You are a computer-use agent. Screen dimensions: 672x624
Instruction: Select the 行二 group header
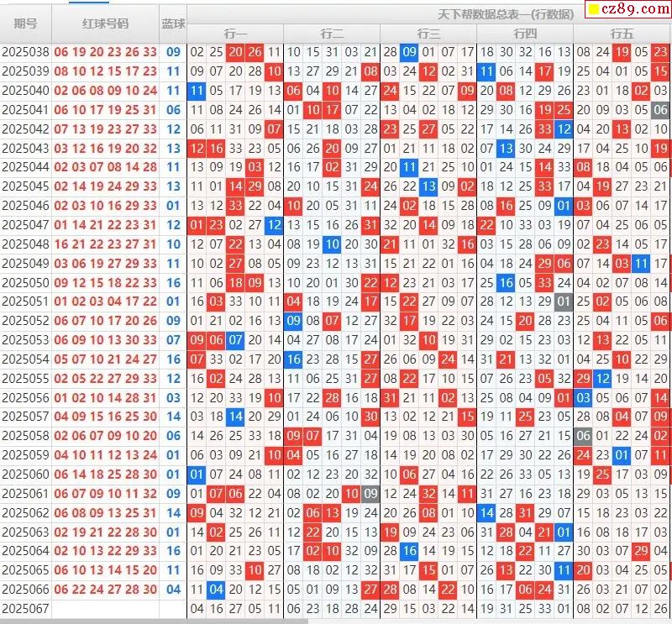tap(332, 34)
